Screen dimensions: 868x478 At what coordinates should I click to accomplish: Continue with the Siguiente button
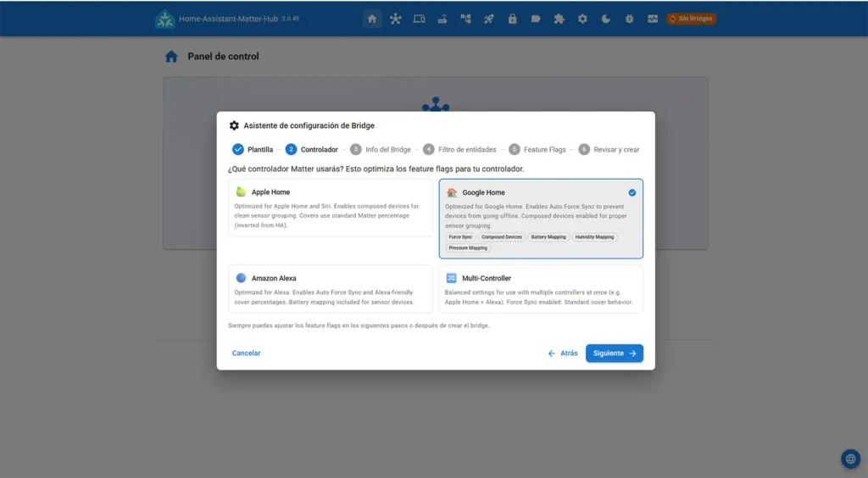[615, 353]
